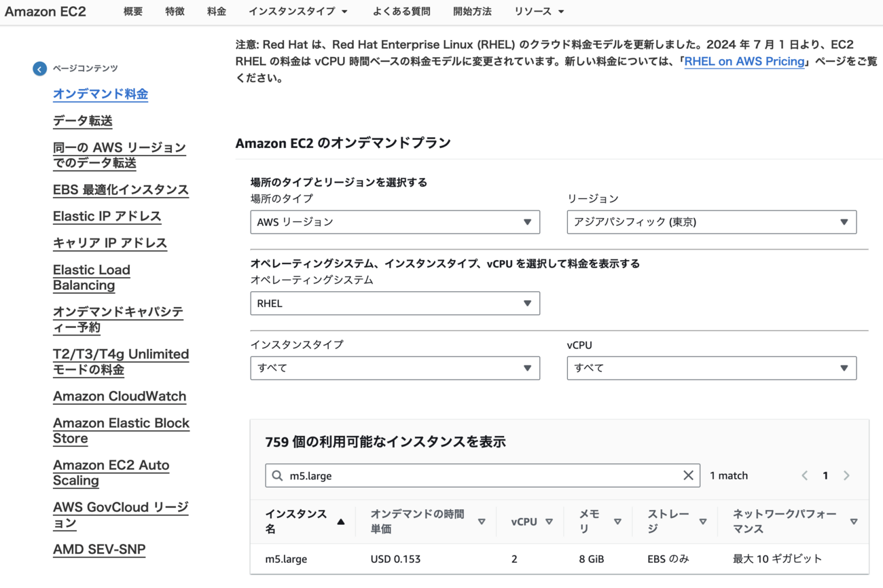The height and width of the screenshot is (588, 883).
Task: Sort table by vCPU column arrow
Action: 549,521
